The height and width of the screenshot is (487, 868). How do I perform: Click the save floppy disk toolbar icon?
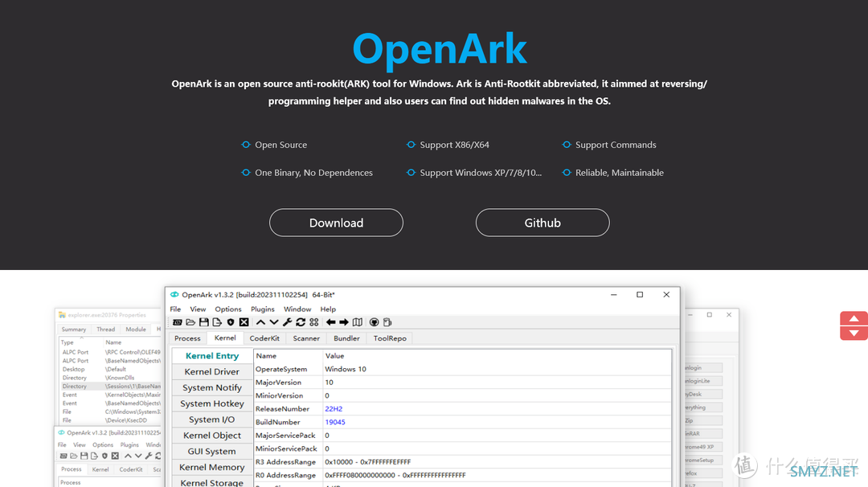tap(203, 322)
